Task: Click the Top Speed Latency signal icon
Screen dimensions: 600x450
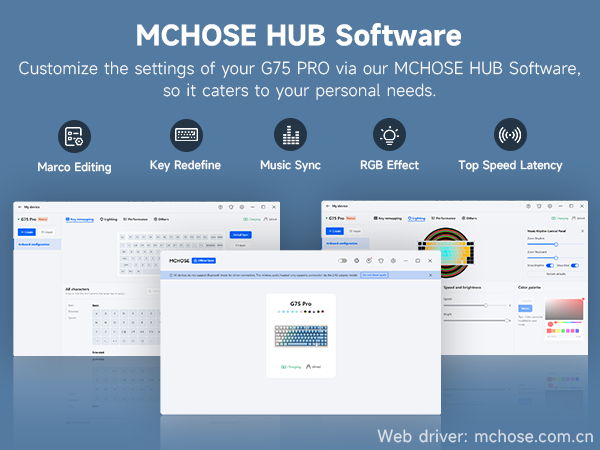Action: click(x=510, y=135)
